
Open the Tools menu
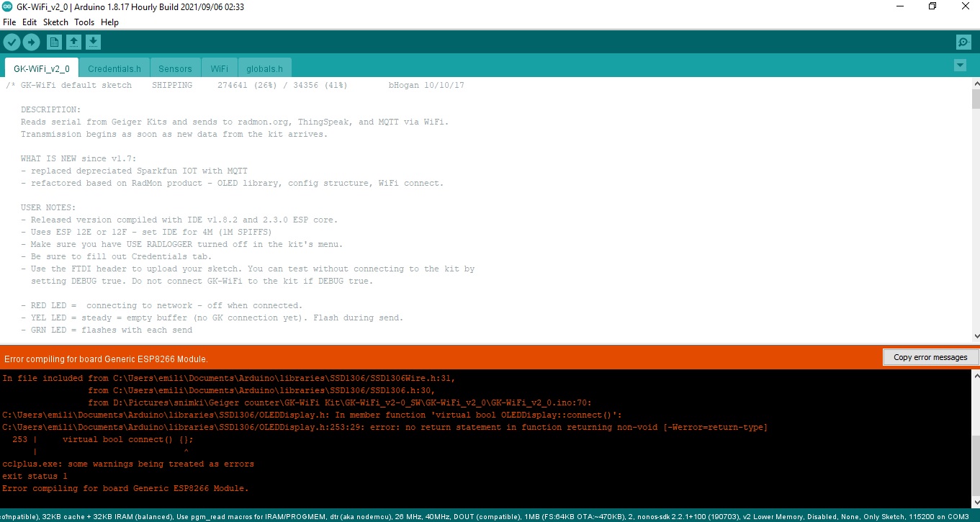point(84,22)
